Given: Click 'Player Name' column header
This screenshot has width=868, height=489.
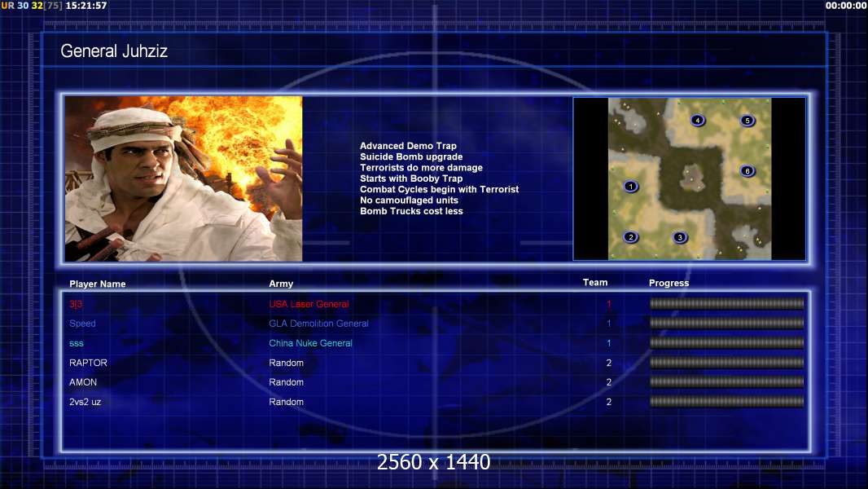Looking at the screenshot, I should pyautogui.click(x=98, y=284).
